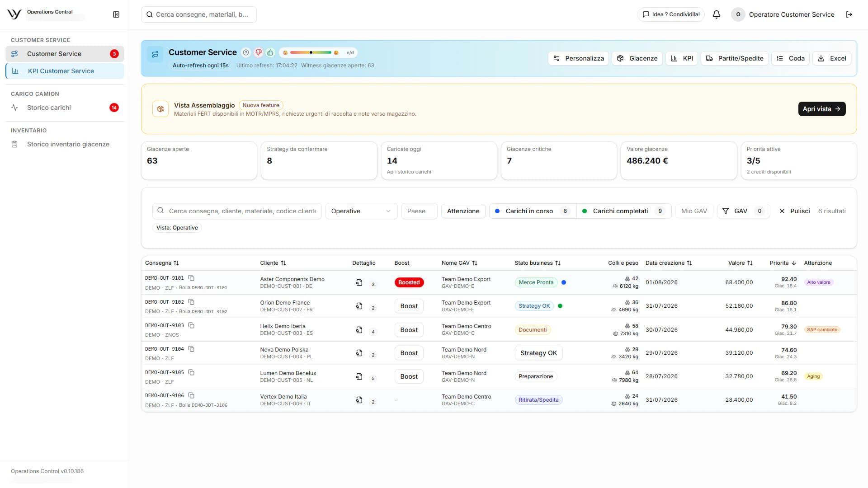Click the thumbs up feedback icon
This screenshot has width=868, height=488.
[270, 52]
